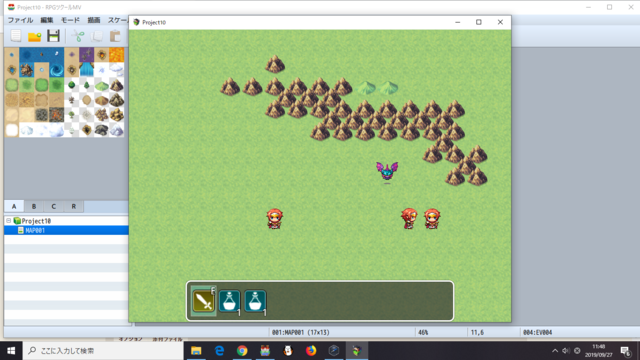Close the Project10 game window
The height and width of the screenshot is (360, 640).
pos(500,22)
